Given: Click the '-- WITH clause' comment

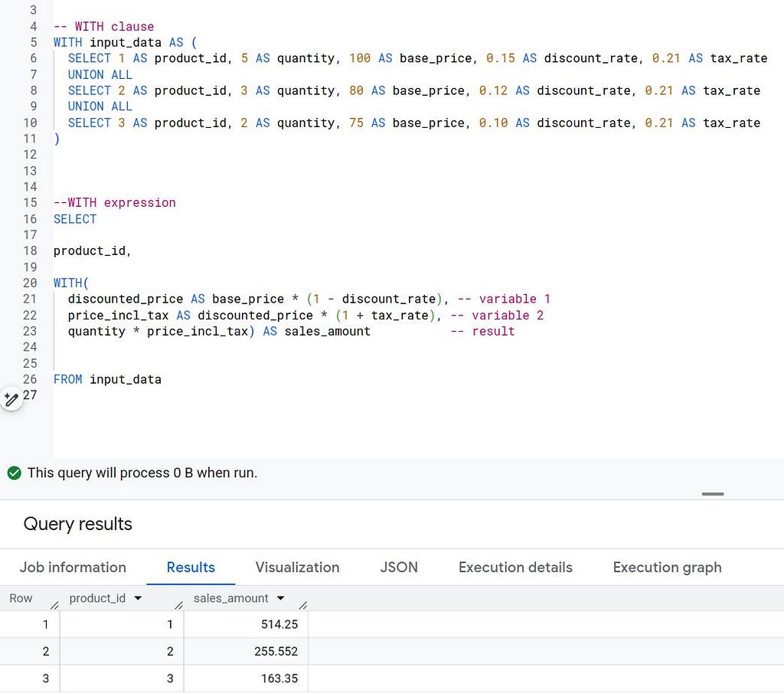Looking at the screenshot, I should point(104,27).
